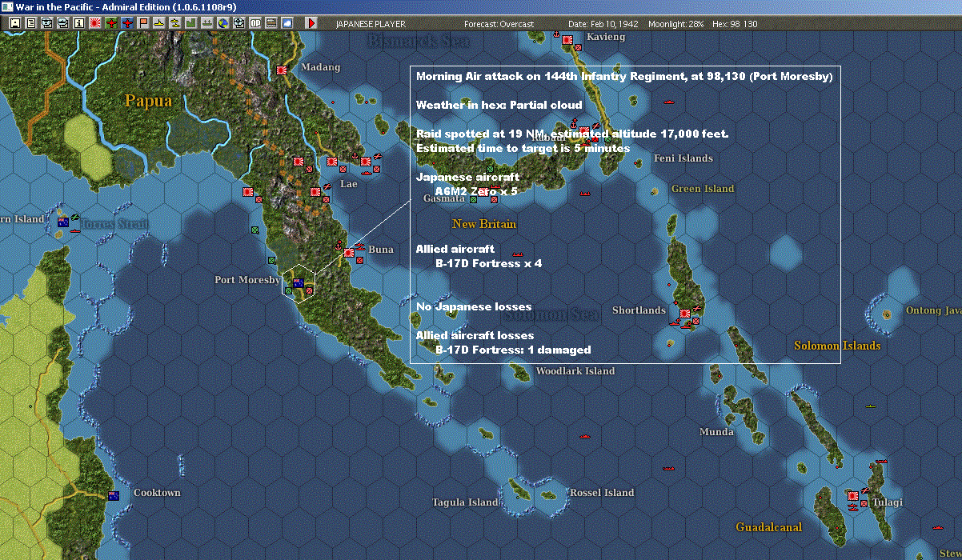Open the single ship toolbar icon
Screen dimensions: 962x560
[159, 23]
